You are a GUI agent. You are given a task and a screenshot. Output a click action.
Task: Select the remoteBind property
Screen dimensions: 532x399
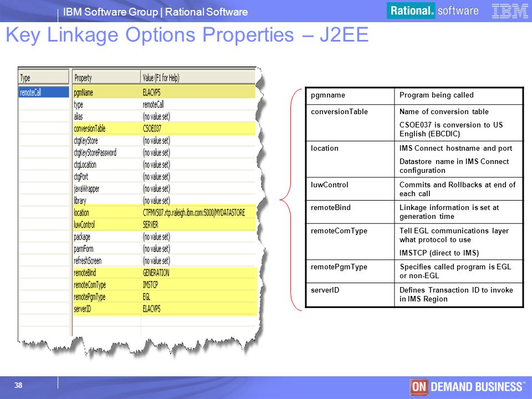click(x=85, y=273)
